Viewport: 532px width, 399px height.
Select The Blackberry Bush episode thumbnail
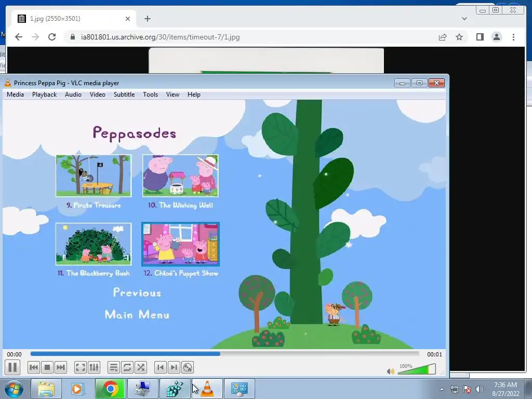point(94,244)
